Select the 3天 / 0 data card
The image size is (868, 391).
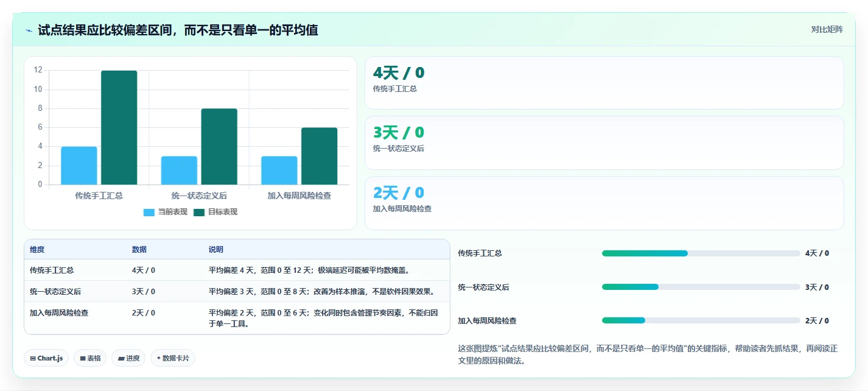pos(604,143)
